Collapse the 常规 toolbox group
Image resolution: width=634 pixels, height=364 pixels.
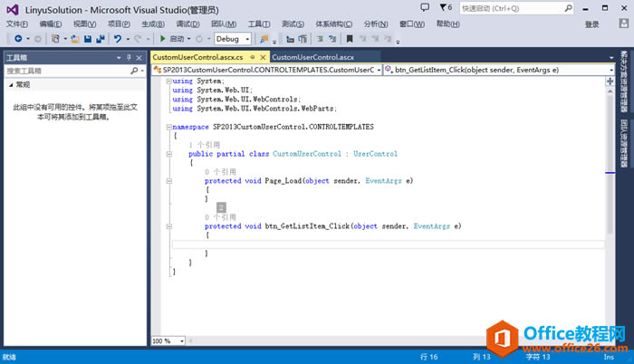point(10,84)
